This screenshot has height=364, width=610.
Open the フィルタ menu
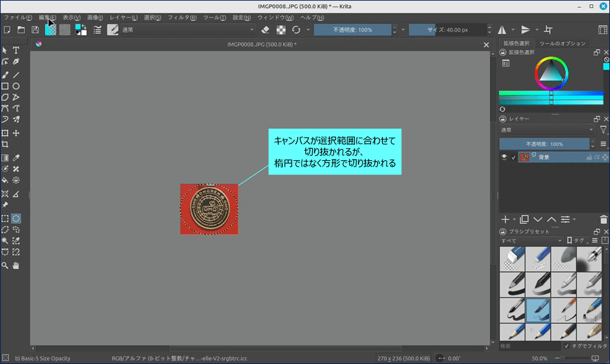182,17
